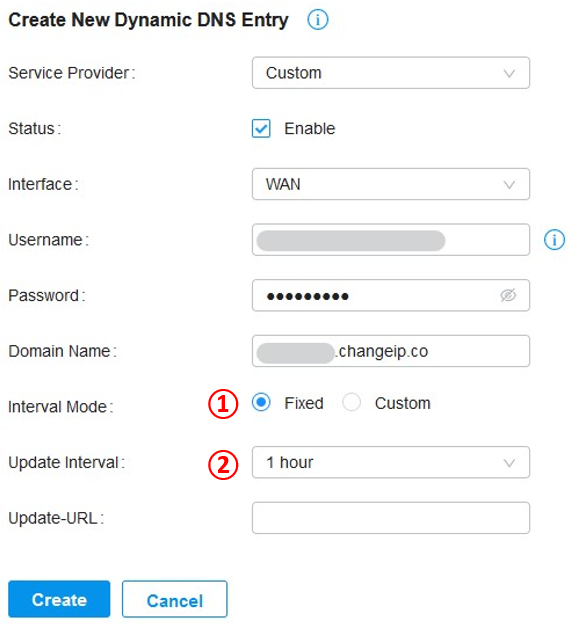Open the Service Provider dropdown showing Custom

coord(391,73)
